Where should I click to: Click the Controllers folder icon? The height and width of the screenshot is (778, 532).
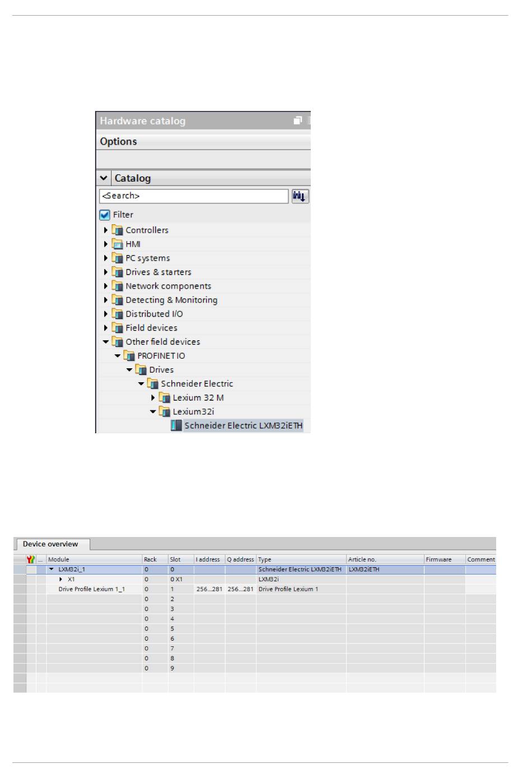point(117,230)
